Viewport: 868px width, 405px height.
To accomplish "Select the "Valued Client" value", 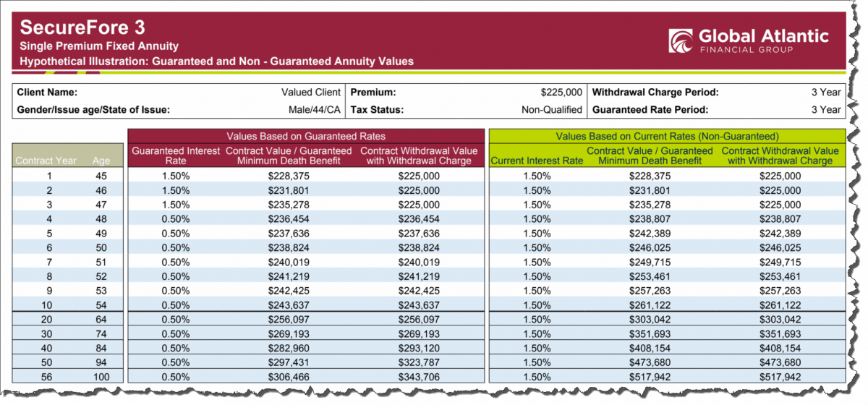I will coord(311,93).
